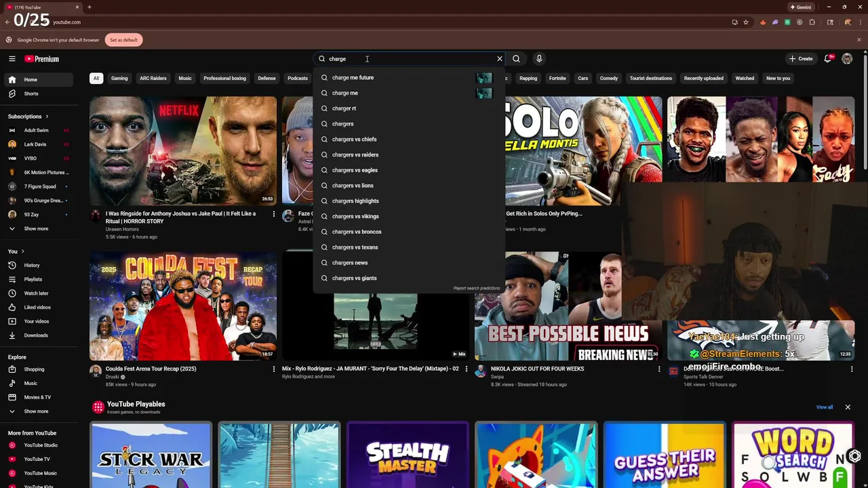Image resolution: width=868 pixels, height=488 pixels.
Task: Open Coulda Fest Arena Tour thumbnail
Action: [x=183, y=306]
